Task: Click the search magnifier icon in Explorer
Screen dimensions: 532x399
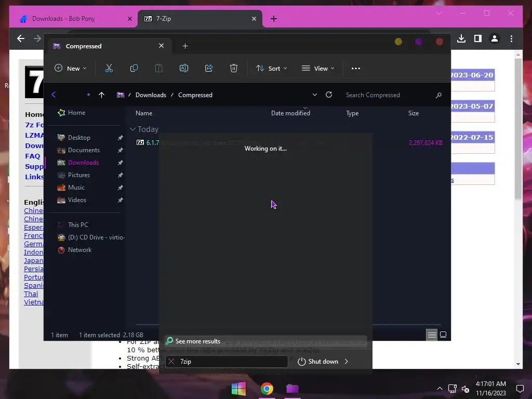Action: tap(438, 95)
